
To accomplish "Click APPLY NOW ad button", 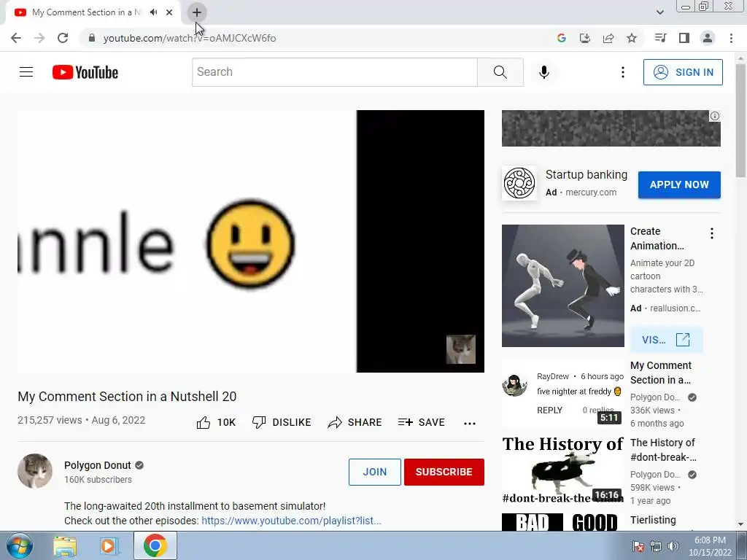I will tap(679, 184).
